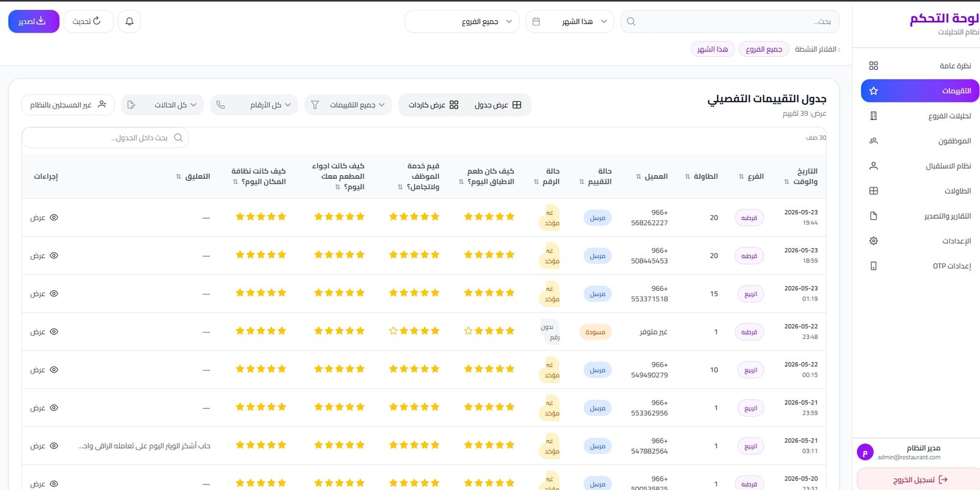Screen dimensions: 980x490
Task: Click the بحث داخل الجدول search field
Action: (105, 138)
